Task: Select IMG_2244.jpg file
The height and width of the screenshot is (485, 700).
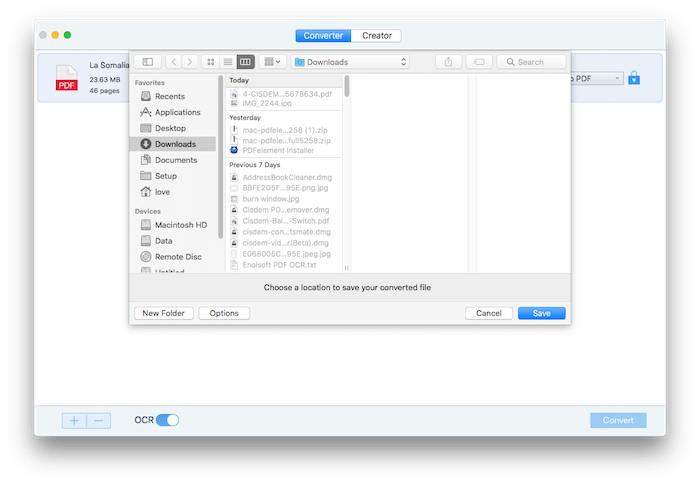Action: (x=284, y=104)
